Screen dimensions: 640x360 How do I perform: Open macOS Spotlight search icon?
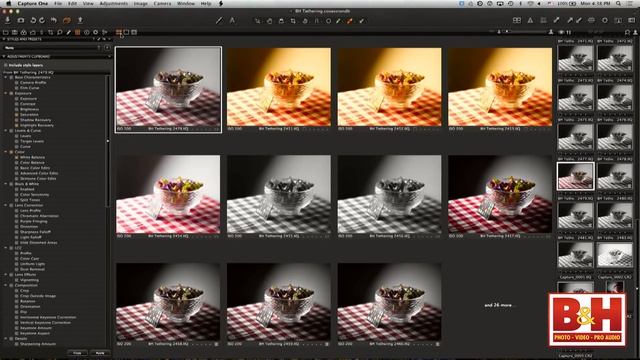[x=619, y=3]
